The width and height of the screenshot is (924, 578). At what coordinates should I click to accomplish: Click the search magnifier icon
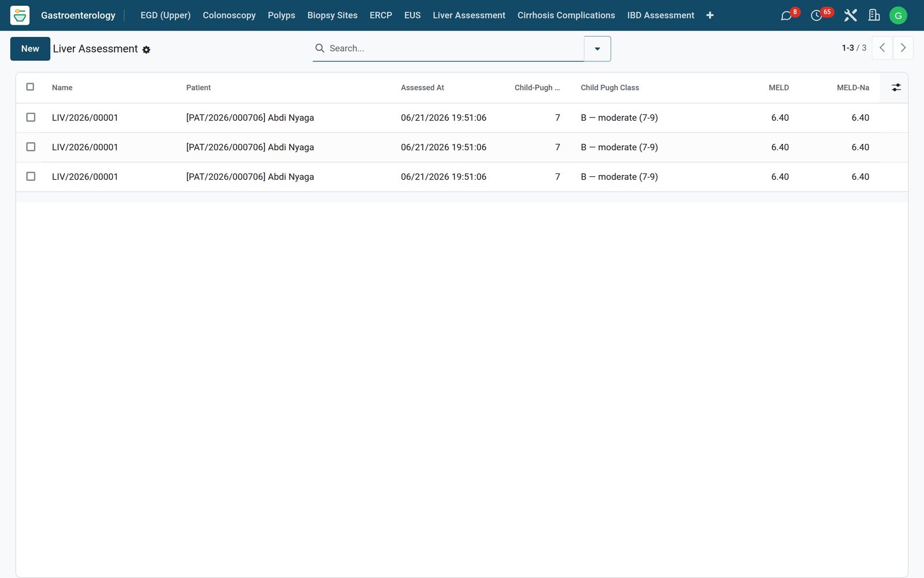click(x=319, y=48)
